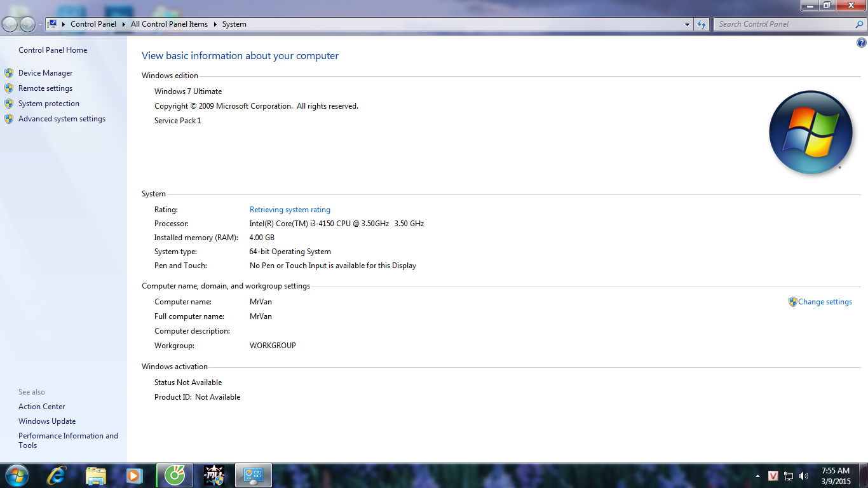Click the Windows logo image
The width and height of the screenshot is (868, 488).
811,133
